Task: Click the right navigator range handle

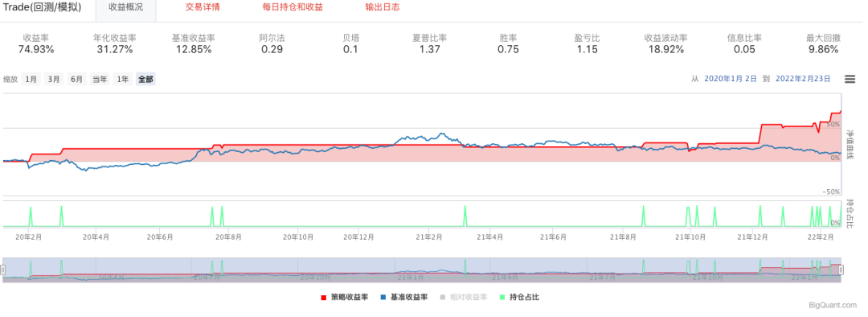Action: tap(841, 270)
